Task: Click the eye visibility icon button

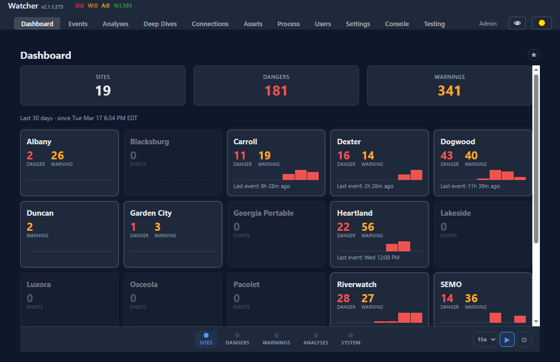Action: click(517, 23)
